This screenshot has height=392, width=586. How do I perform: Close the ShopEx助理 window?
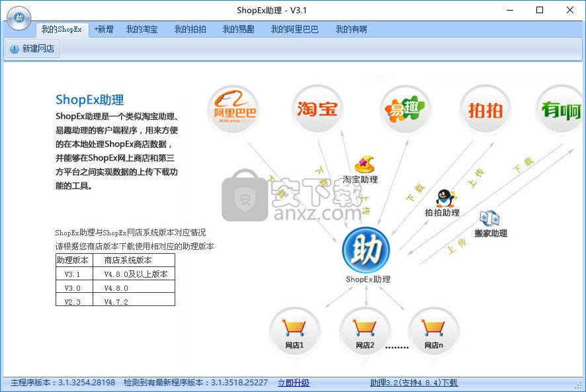point(570,10)
